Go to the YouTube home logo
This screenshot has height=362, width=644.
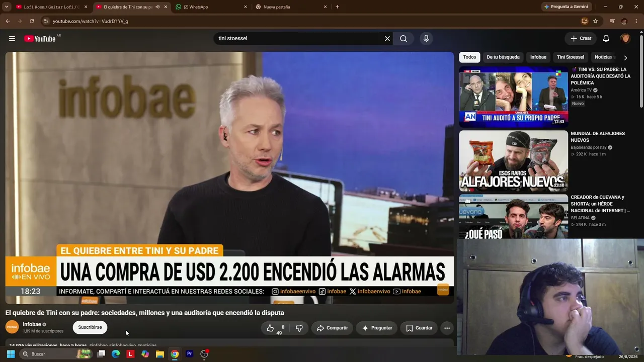click(40, 39)
